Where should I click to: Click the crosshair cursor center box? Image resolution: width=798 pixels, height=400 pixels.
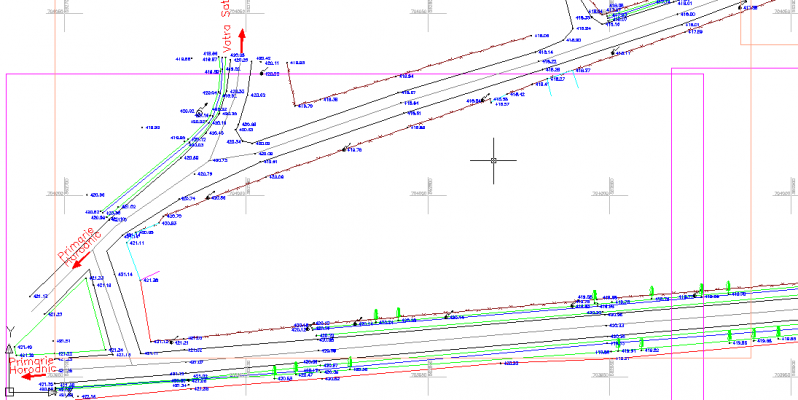[x=493, y=160]
